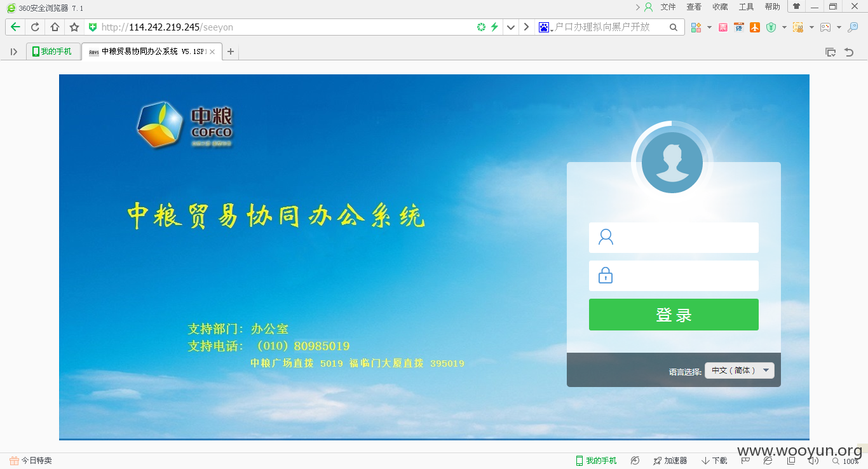
Task: Click 我的手机 in the status bar
Action: [x=596, y=461]
